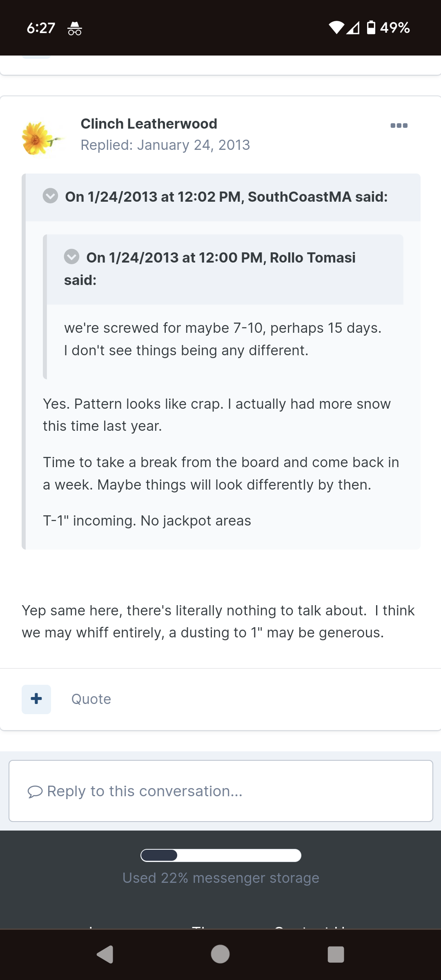Tap the Android recent apps square
Image resolution: width=441 pixels, height=980 pixels.
pos(336,954)
